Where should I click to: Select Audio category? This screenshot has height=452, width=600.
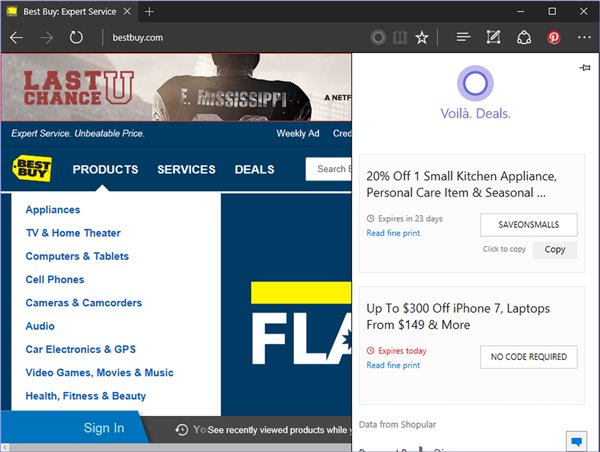click(40, 326)
